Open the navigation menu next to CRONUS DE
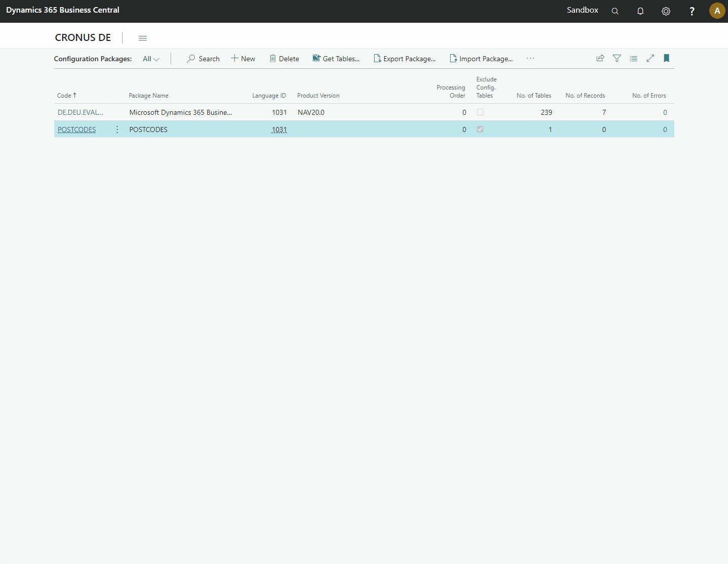 pyautogui.click(x=142, y=37)
